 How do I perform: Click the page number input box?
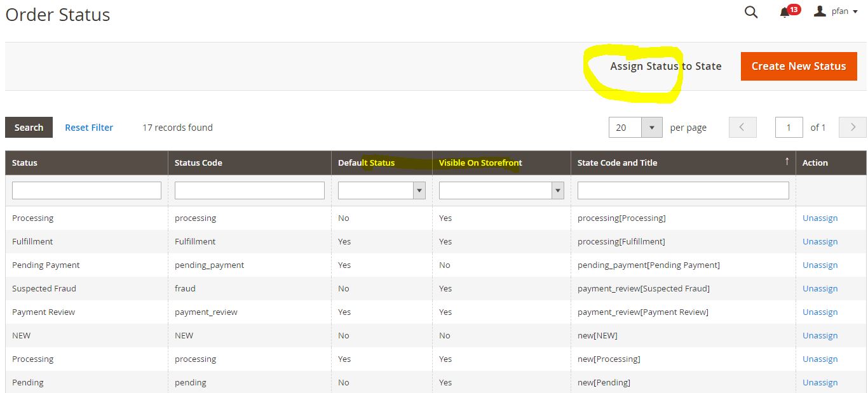[x=789, y=127]
